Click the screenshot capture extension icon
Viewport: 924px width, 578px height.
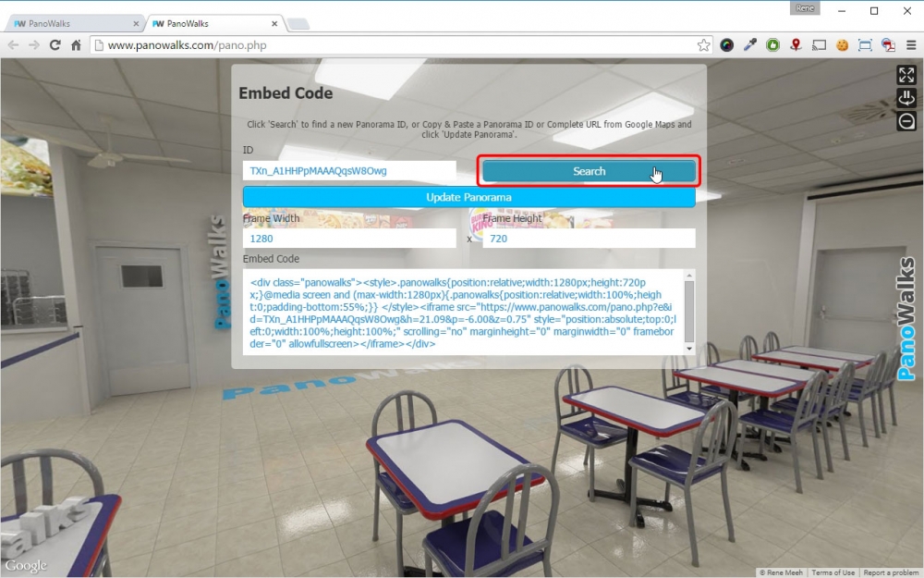(x=865, y=44)
